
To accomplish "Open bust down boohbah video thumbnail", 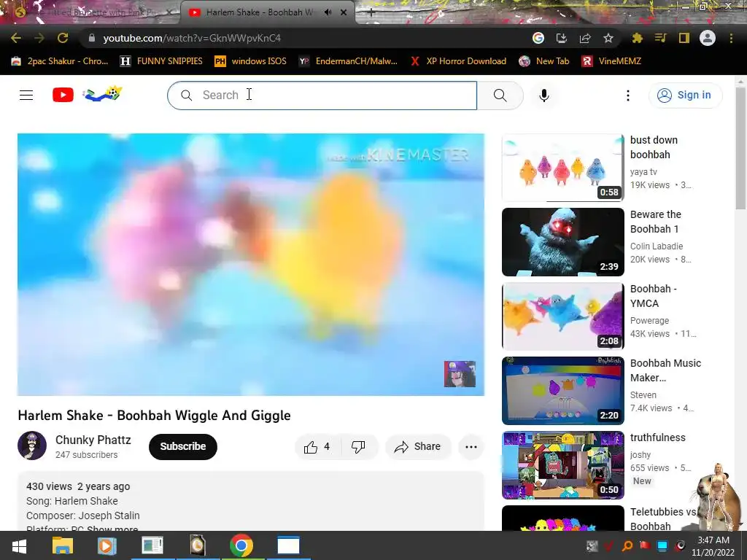I will click(x=562, y=168).
